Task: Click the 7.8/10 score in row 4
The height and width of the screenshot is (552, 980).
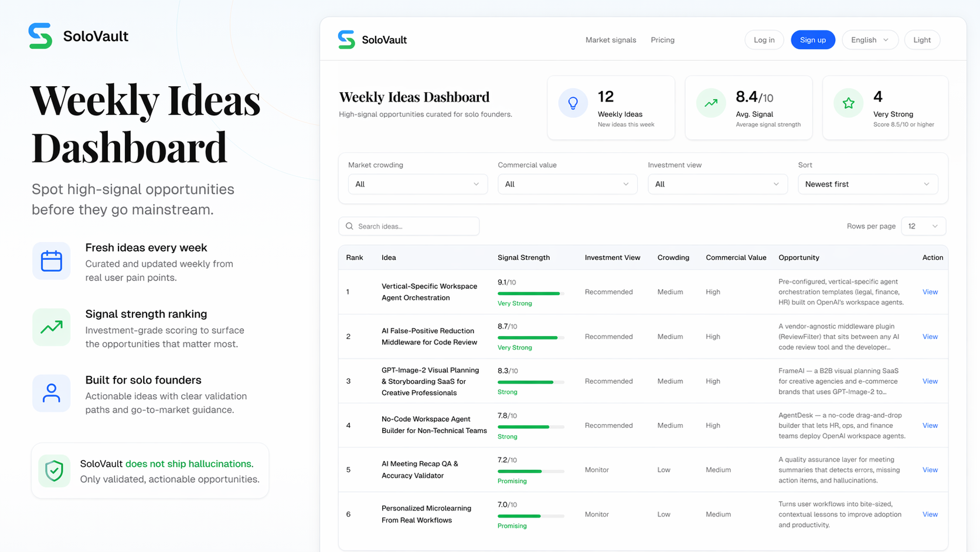Action: [508, 415]
